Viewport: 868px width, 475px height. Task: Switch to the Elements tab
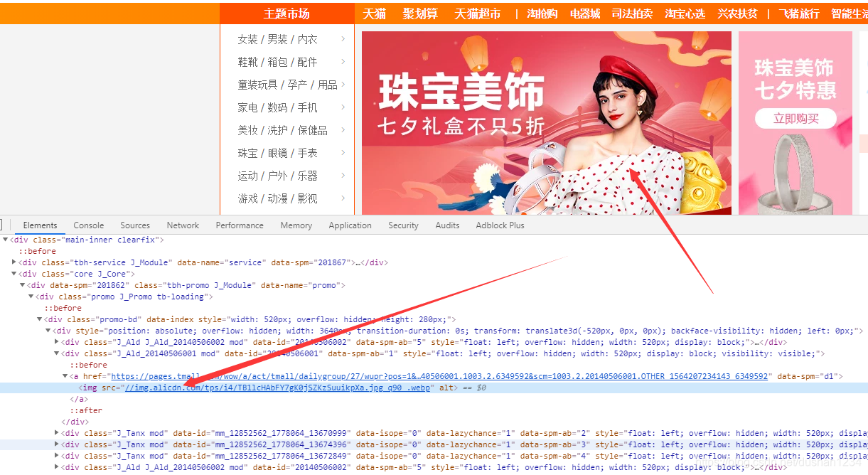40,225
